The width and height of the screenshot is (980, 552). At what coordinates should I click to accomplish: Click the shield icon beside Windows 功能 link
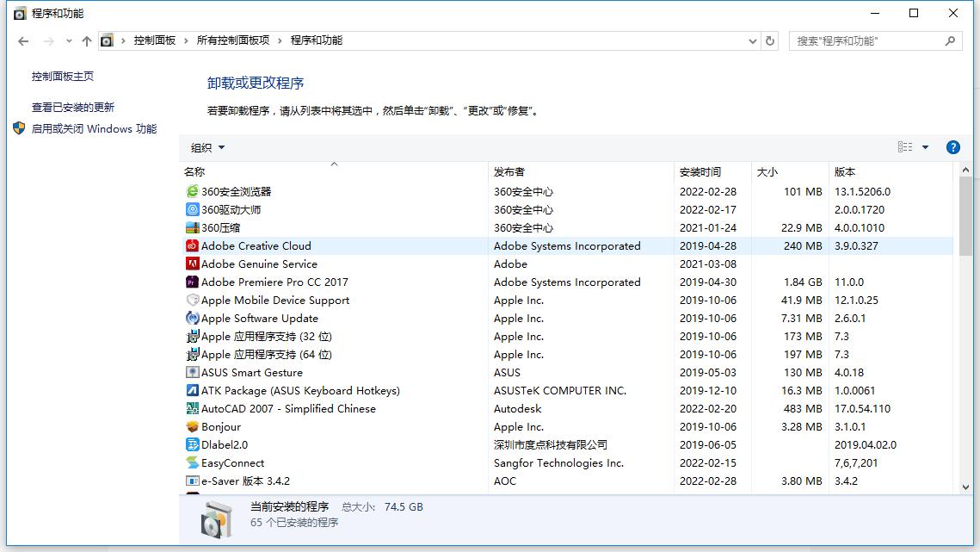18,127
